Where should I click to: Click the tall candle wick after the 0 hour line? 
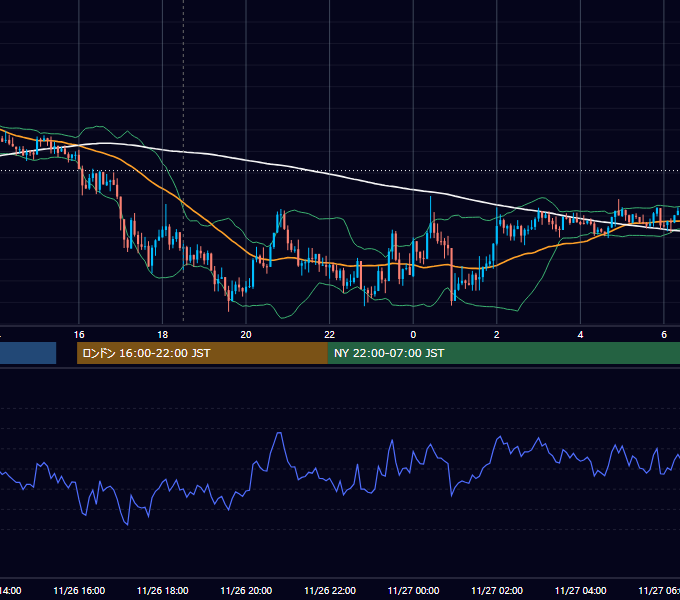[431, 208]
